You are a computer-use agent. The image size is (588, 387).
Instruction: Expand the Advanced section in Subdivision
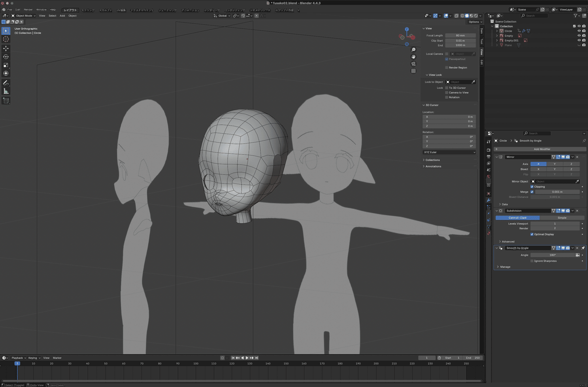[x=508, y=241]
